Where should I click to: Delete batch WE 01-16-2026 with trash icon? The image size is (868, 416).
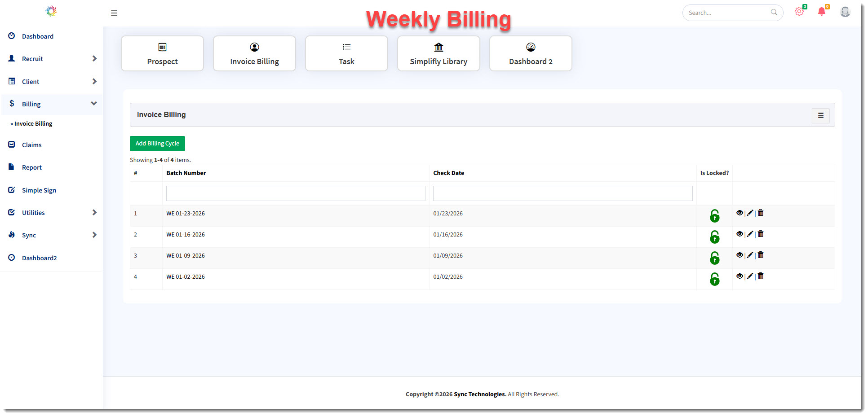point(761,234)
